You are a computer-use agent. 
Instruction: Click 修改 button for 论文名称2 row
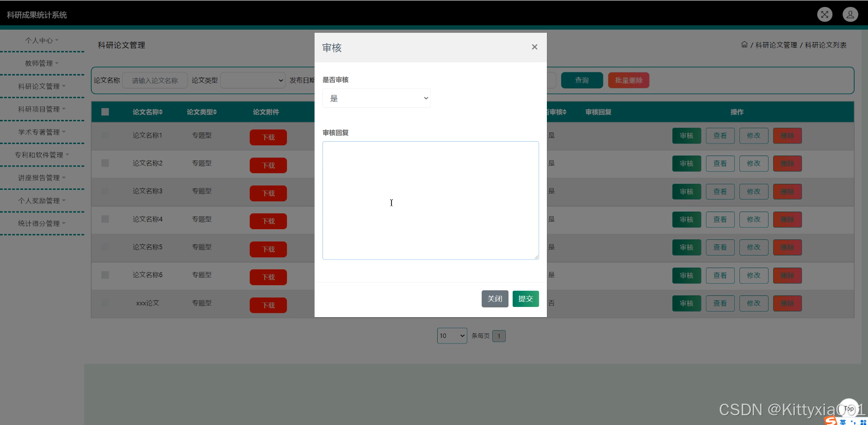tap(754, 163)
